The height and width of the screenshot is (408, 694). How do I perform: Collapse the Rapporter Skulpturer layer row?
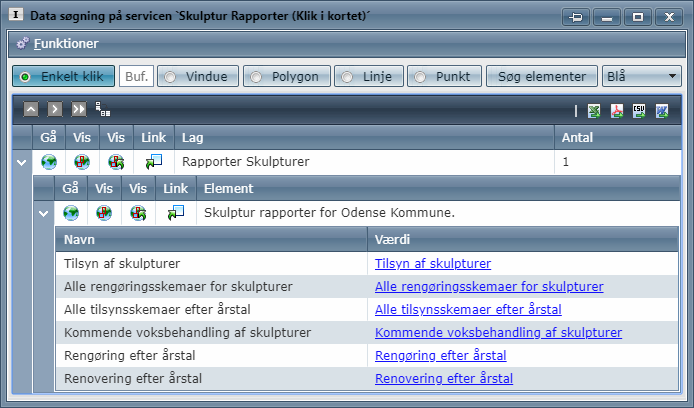pyautogui.click(x=23, y=162)
